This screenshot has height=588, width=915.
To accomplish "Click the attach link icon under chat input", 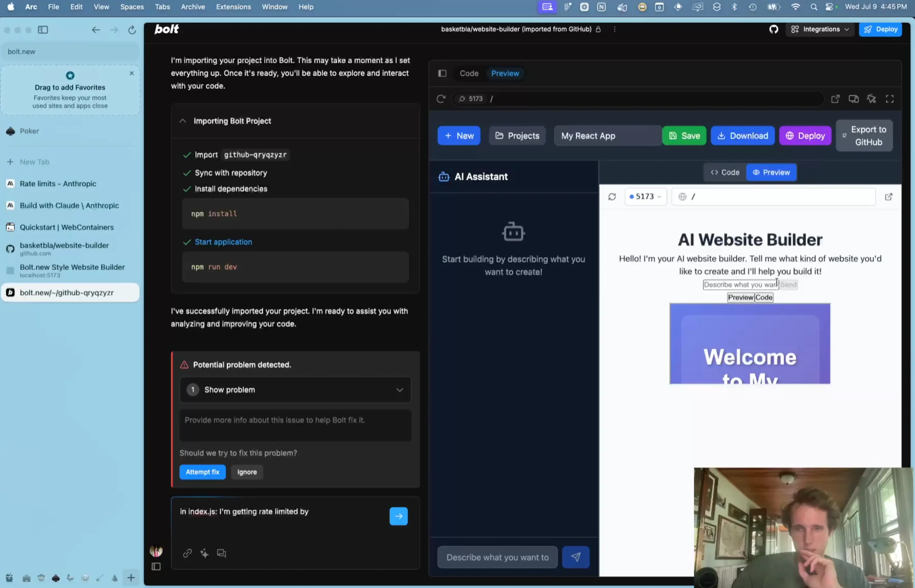I will coord(187,553).
